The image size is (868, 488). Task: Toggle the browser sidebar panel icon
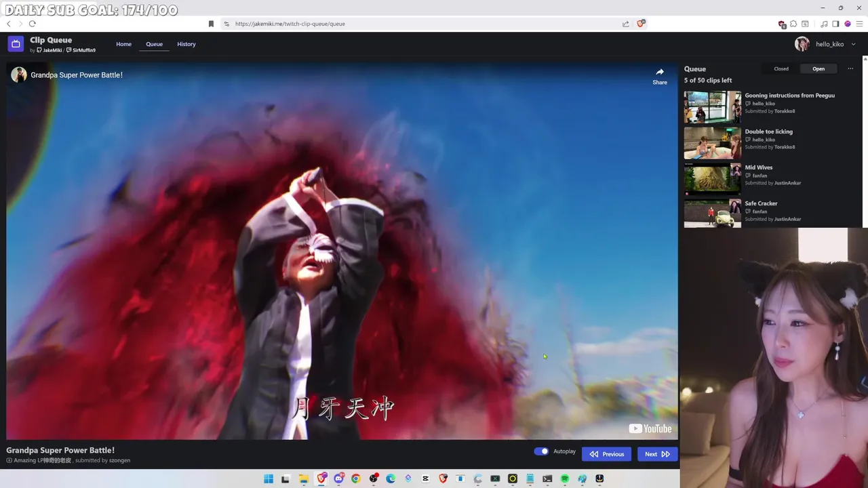point(835,24)
